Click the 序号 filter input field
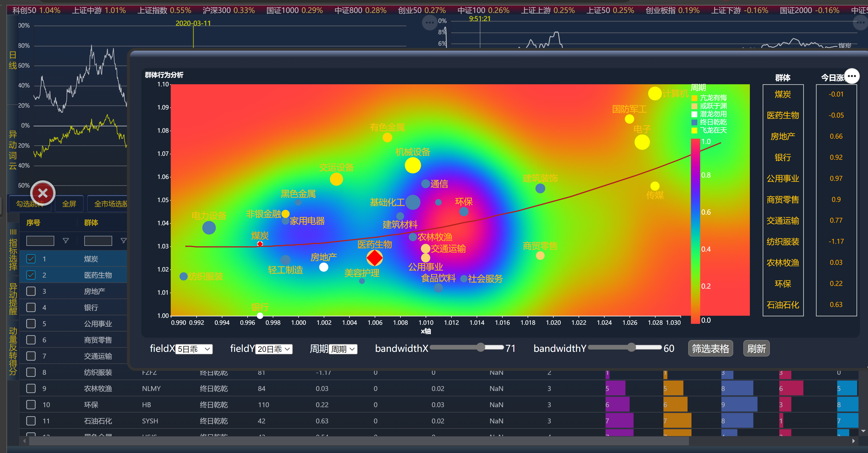868x453 pixels. (40, 241)
